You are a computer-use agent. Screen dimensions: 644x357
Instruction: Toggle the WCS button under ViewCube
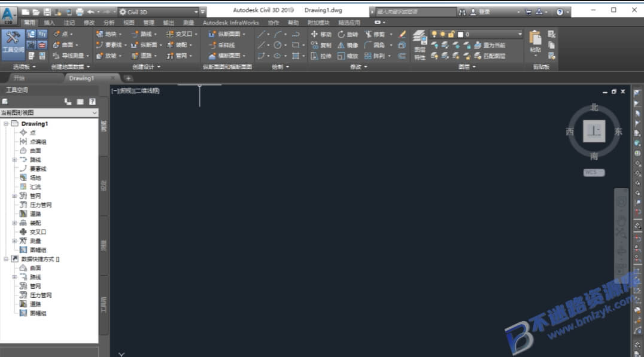click(x=594, y=172)
